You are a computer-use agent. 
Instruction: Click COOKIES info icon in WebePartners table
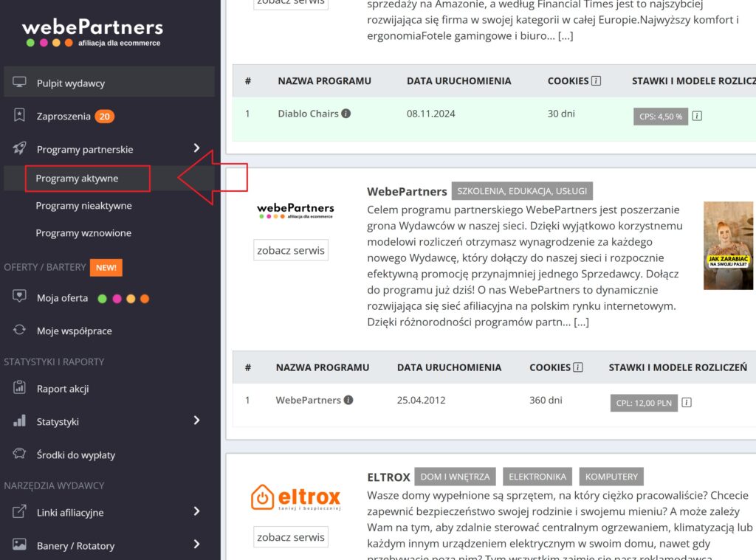(577, 367)
